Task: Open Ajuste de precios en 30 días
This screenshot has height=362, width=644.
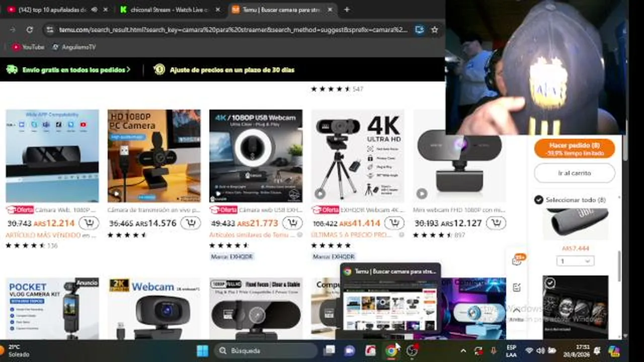Action: [224, 70]
